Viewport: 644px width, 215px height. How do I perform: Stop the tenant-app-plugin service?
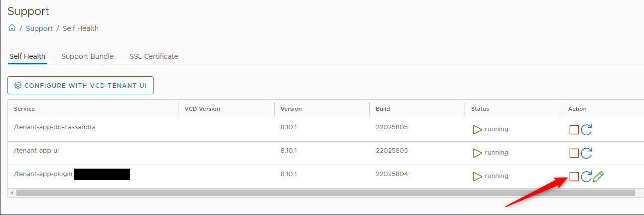click(x=574, y=176)
